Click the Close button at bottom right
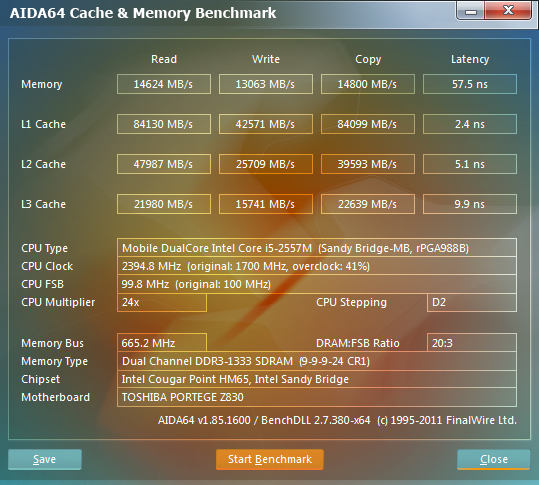539x485 pixels. (x=494, y=459)
